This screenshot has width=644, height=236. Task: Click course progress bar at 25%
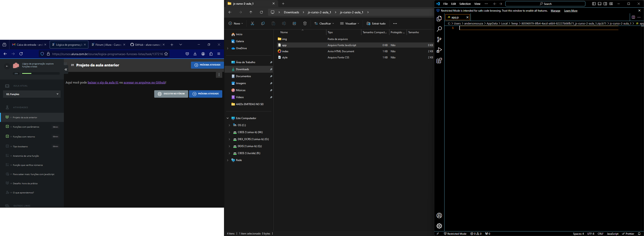(x=41, y=73)
